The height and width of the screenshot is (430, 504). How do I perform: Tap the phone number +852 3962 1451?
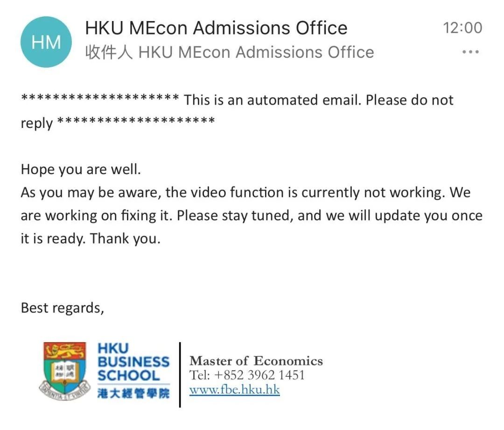259,375
